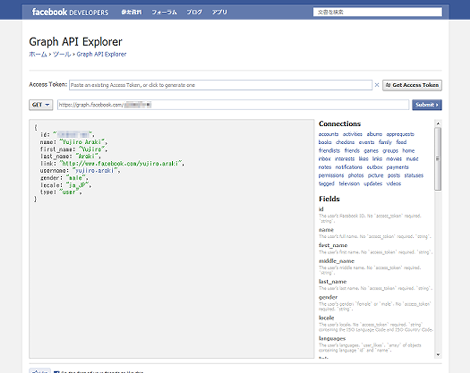Select the books connection
Screen dimensions: 470x373
(x=325, y=142)
